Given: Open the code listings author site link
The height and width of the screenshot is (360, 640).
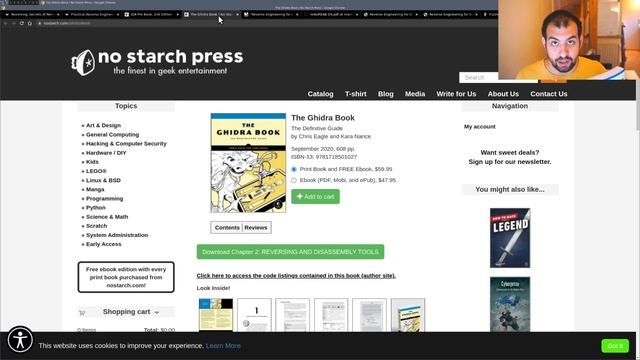Looking at the screenshot, I should (296, 276).
